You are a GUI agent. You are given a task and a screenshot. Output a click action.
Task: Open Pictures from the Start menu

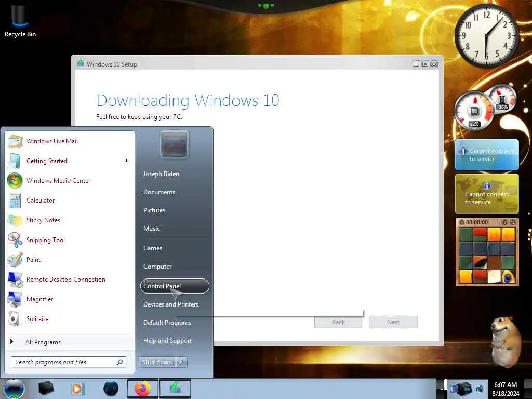pos(154,210)
